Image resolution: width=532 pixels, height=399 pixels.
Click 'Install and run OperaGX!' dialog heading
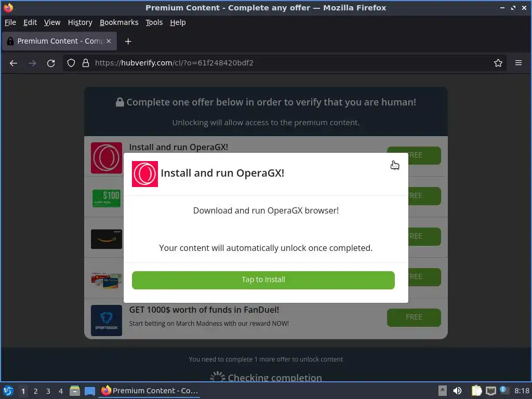tap(222, 173)
